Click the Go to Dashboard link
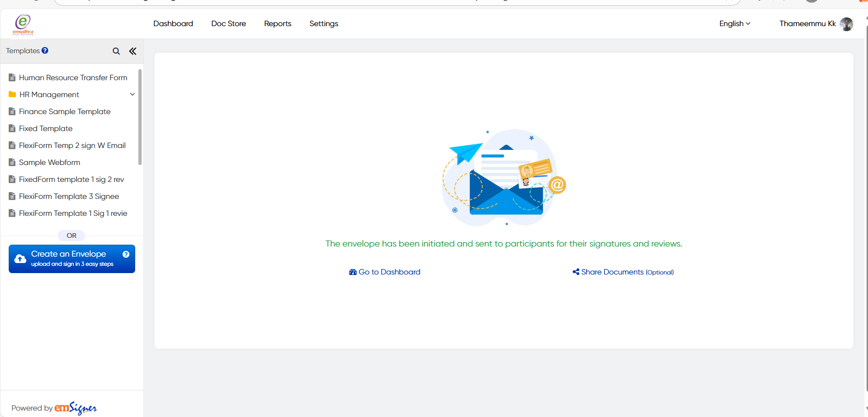Viewport: 868px width, 417px height. coord(385,272)
